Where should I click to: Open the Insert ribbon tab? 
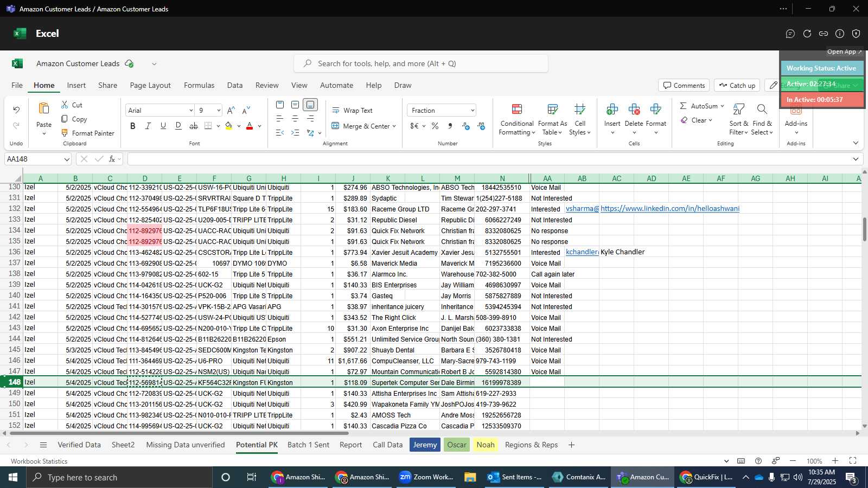pyautogui.click(x=76, y=85)
